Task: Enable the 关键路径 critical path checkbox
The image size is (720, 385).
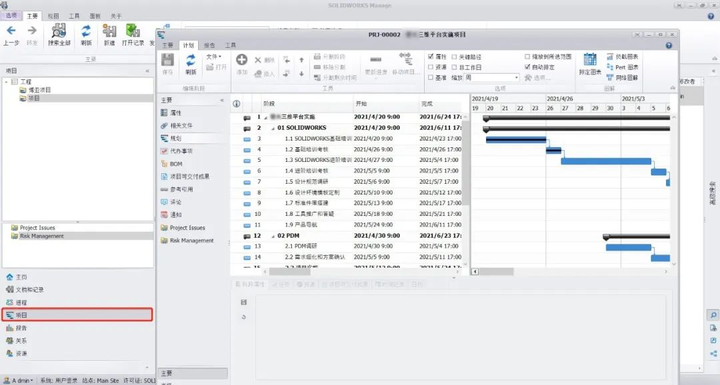Action: [x=454, y=57]
